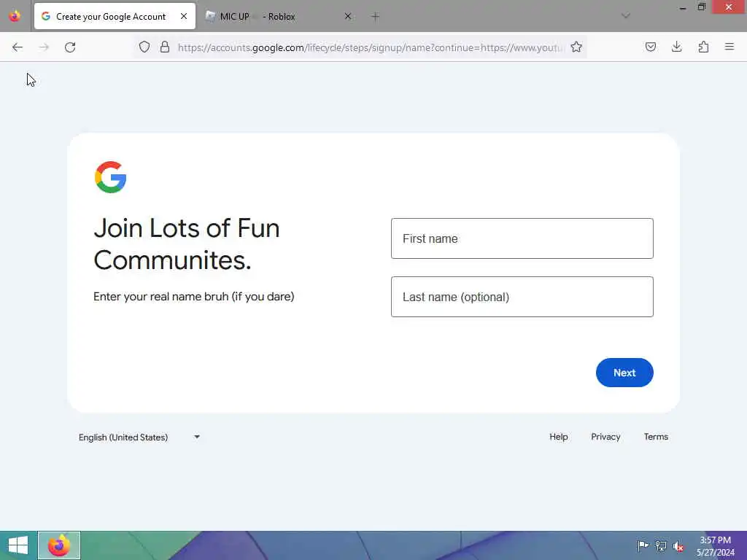Close the MIC UP - Roblox tab

[348, 16]
